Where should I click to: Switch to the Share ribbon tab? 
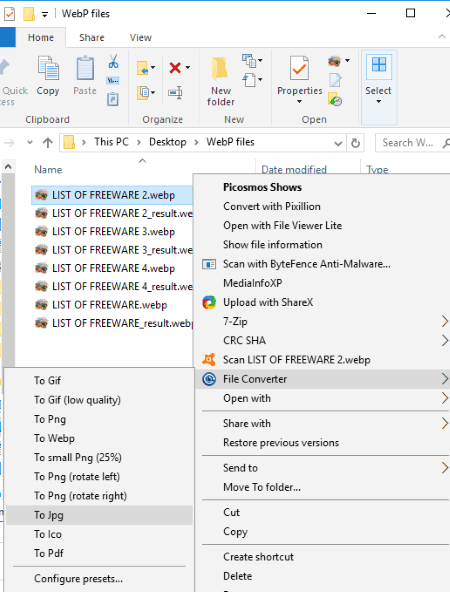click(92, 37)
